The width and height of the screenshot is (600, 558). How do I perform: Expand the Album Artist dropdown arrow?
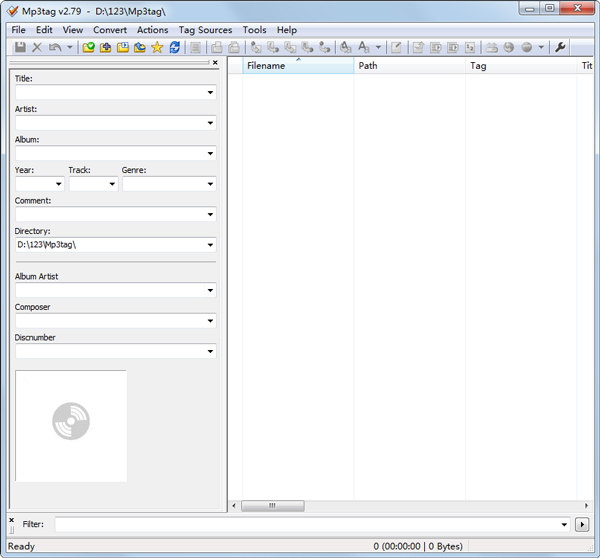(x=210, y=290)
